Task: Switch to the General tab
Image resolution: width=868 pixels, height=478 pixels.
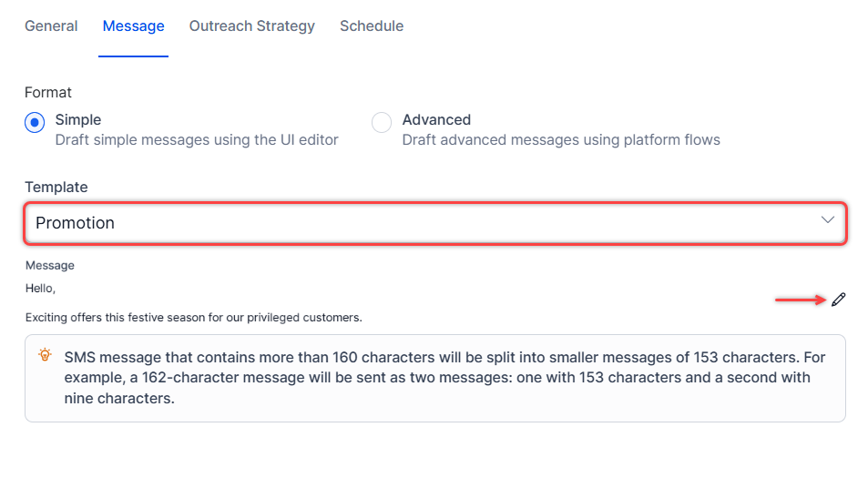Action: (51, 26)
